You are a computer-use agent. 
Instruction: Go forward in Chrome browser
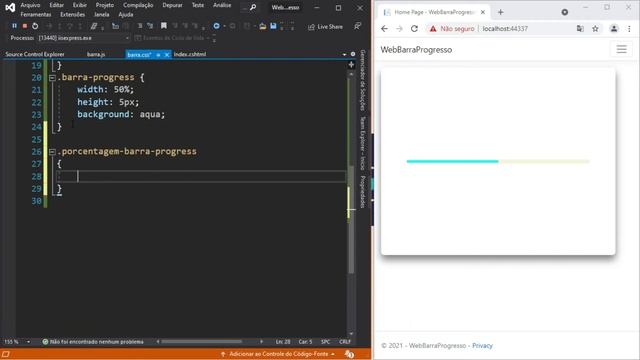[x=399, y=29]
